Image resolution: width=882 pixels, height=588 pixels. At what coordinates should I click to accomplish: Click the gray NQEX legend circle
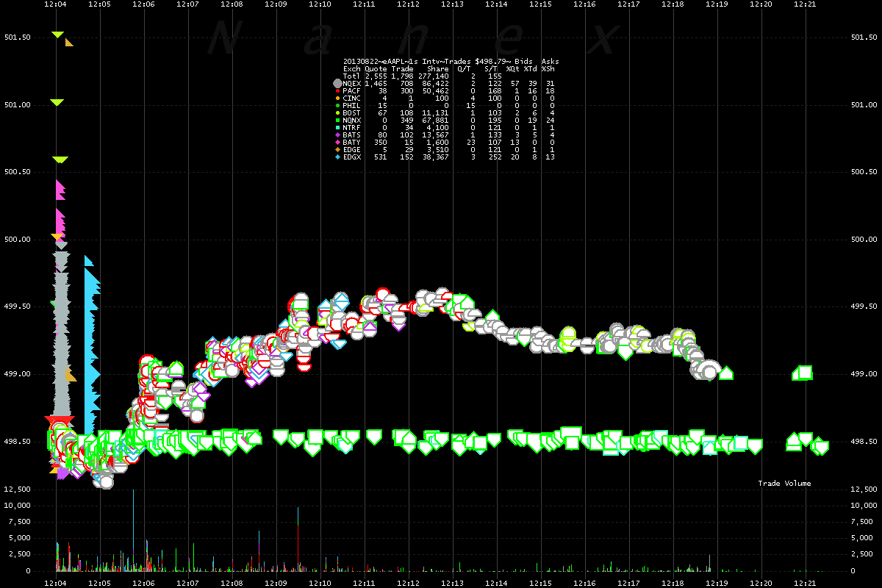[337, 84]
